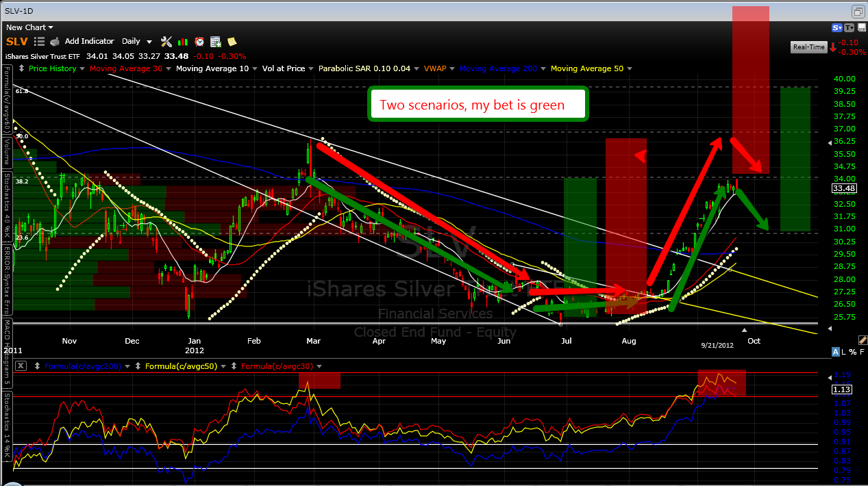Click the 9/21/2012 date label on time axis
868x486 pixels.
717,346
